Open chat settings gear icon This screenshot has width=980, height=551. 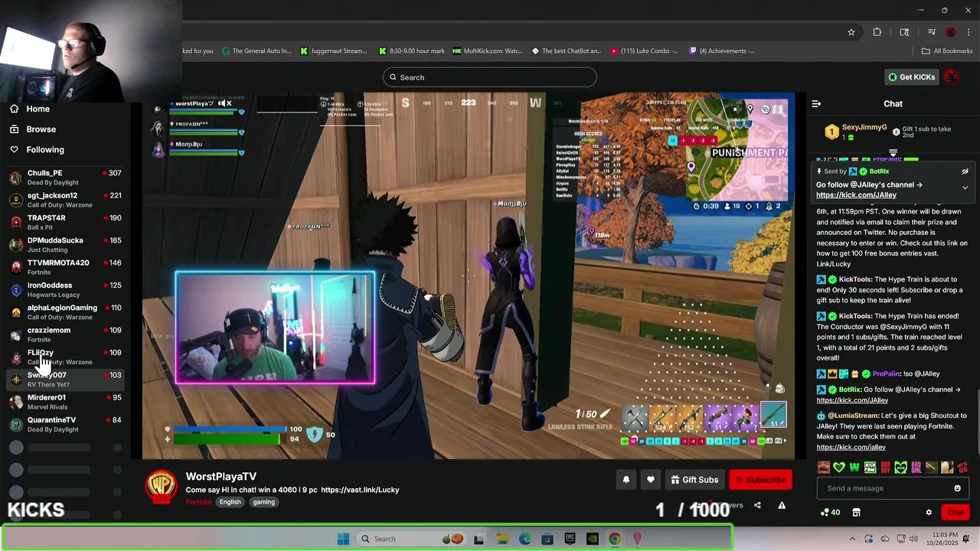[x=929, y=513]
